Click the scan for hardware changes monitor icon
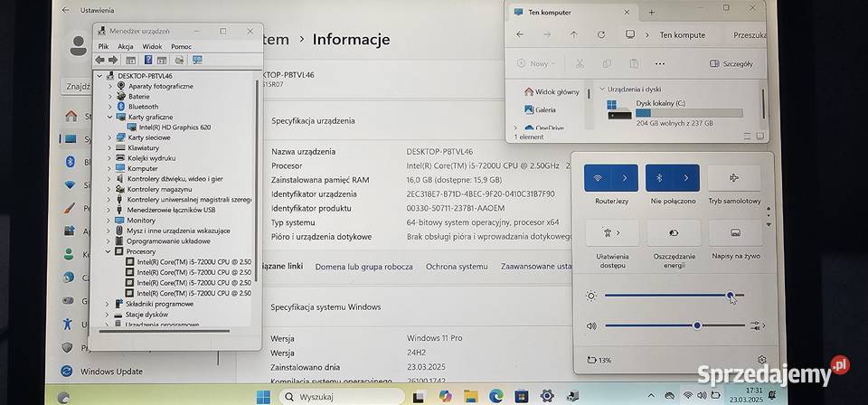Viewport: 868px width, 405px height. point(197,60)
